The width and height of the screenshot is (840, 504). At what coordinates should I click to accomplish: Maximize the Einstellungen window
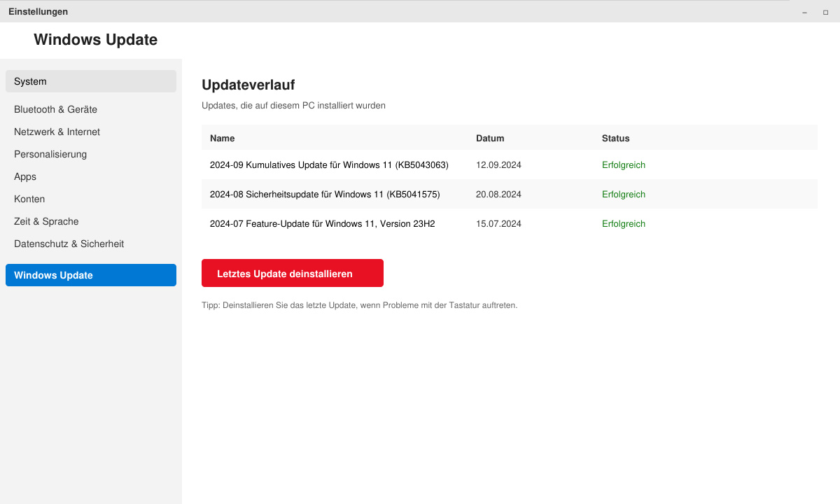pyautogui.click(x=825, y=12)
